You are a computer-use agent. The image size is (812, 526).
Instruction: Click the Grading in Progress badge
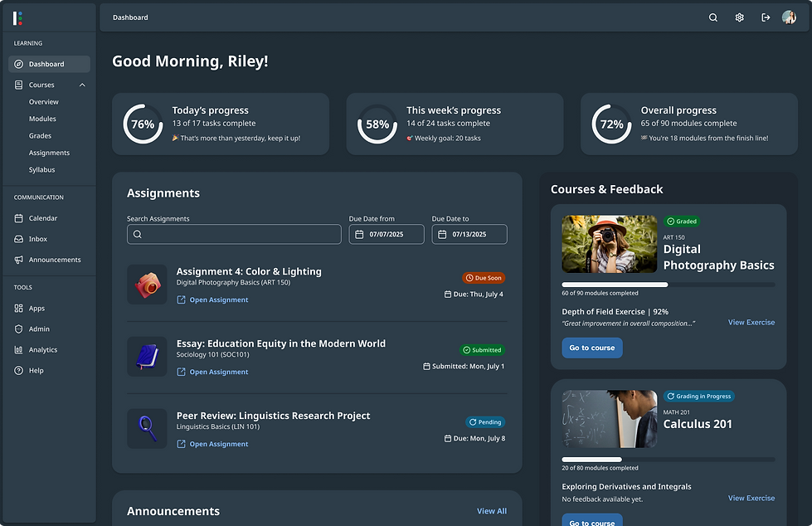coord(698,396)
